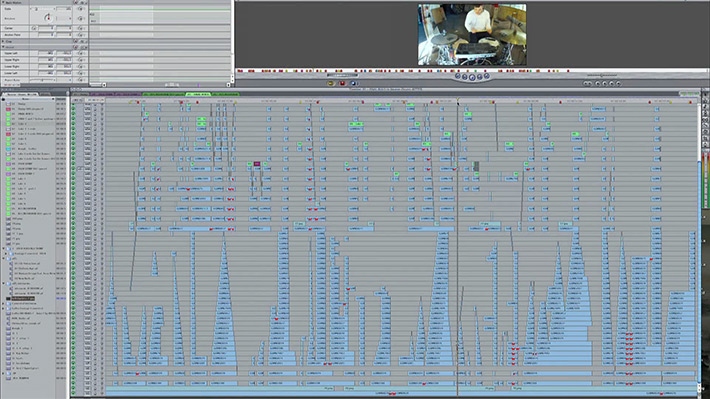Click the timeline playhead in the ruler

[x=458, y=101]
